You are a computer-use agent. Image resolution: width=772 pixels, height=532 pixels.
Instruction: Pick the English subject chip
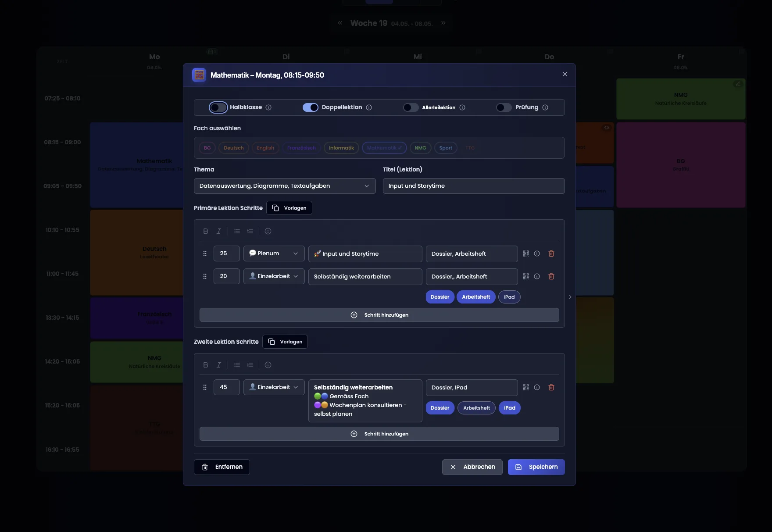click(265, 148)
